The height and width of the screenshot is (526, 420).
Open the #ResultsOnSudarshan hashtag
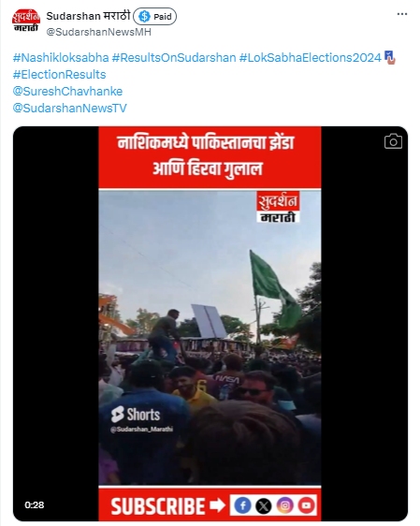(x=174, y=58)
